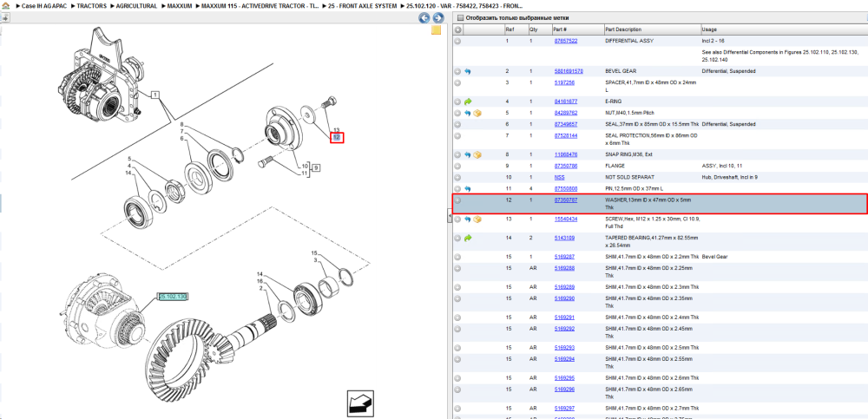Add SHIM 2.2mm row with its plus icon
868x419 pixels.
pos(457,257)
